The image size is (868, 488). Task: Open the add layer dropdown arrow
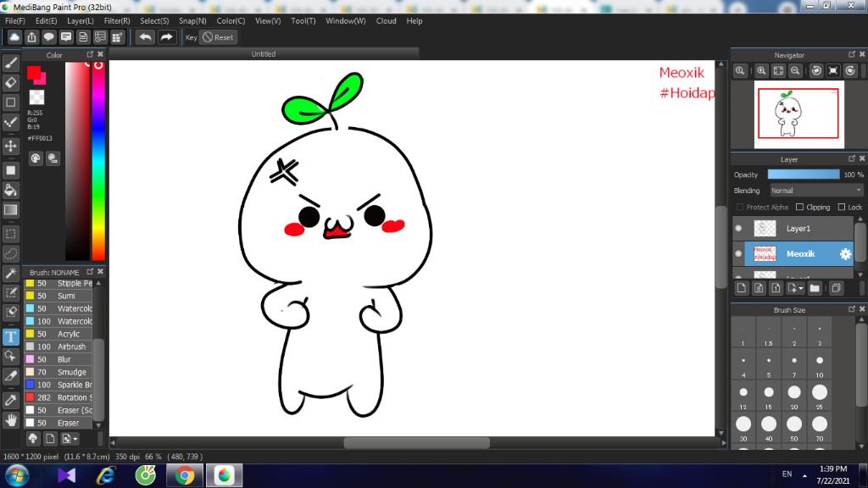point(796,288)
